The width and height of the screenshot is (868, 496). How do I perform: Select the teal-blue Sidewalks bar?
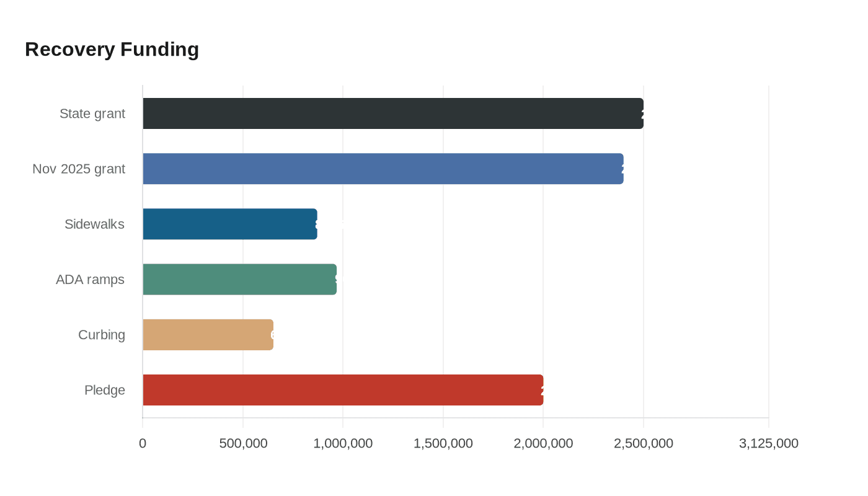(229, 224)
